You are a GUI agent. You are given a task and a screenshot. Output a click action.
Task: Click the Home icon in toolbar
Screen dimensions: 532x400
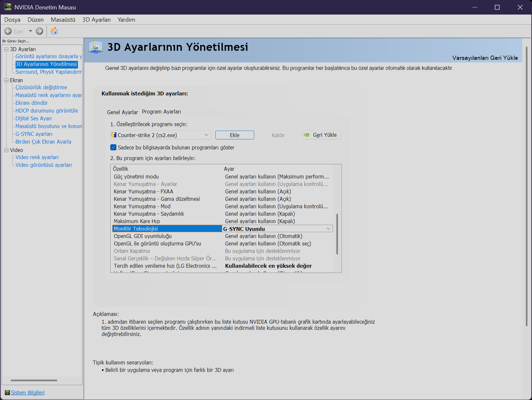(x=54, y=31)
